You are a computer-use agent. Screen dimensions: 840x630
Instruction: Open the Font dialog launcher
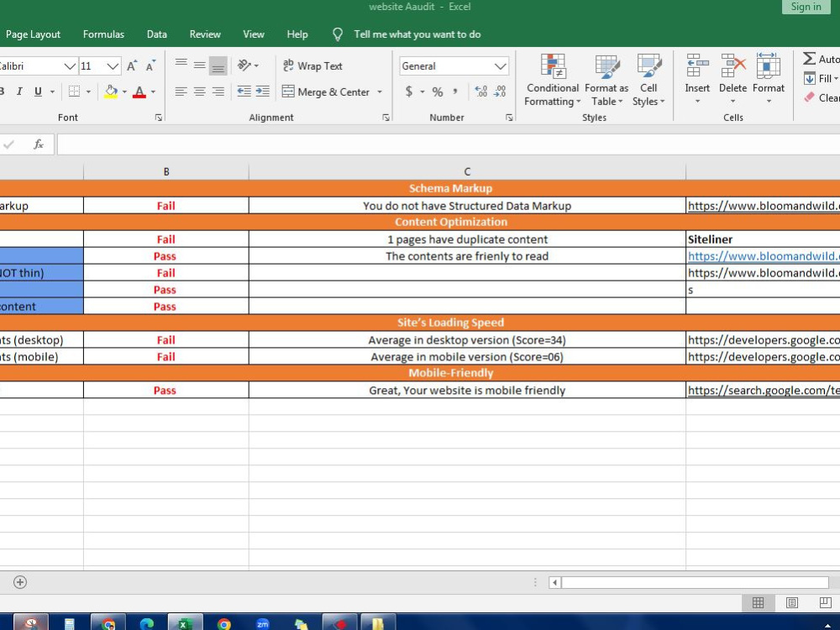159,118
